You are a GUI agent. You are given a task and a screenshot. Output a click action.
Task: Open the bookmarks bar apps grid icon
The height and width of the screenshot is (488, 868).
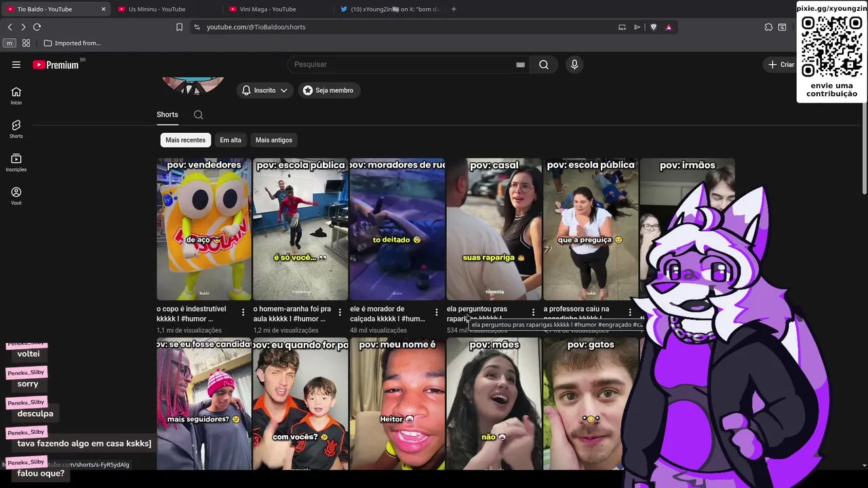click(x=26, y=43)
